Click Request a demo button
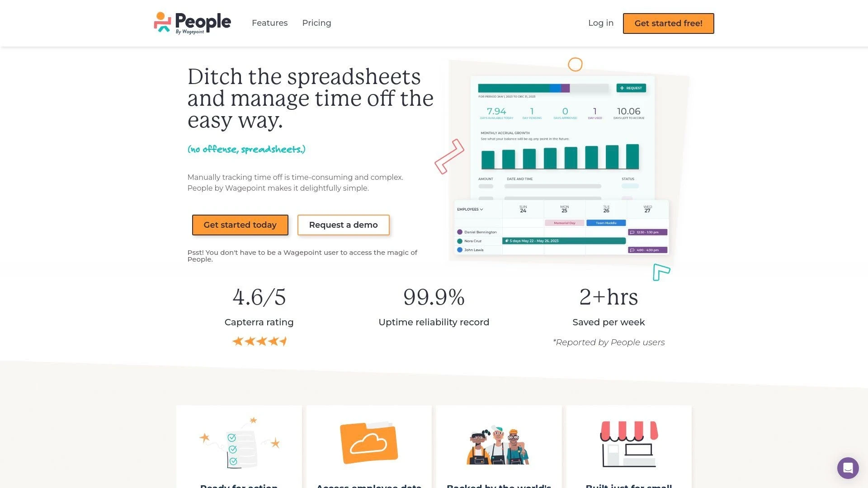 [343, 225]
